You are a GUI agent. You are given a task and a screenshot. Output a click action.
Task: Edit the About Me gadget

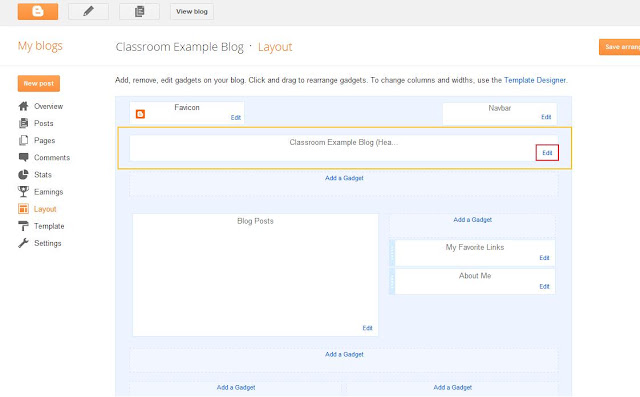[x=544, y=286]
